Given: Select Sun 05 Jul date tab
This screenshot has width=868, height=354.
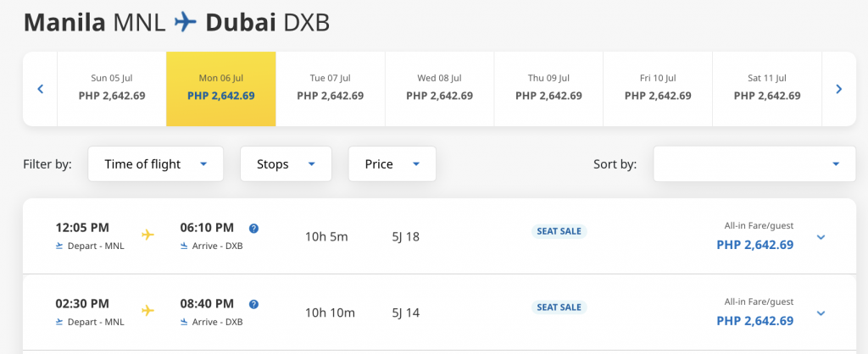Looking at the screenshot, I should (x=112, y=88).
